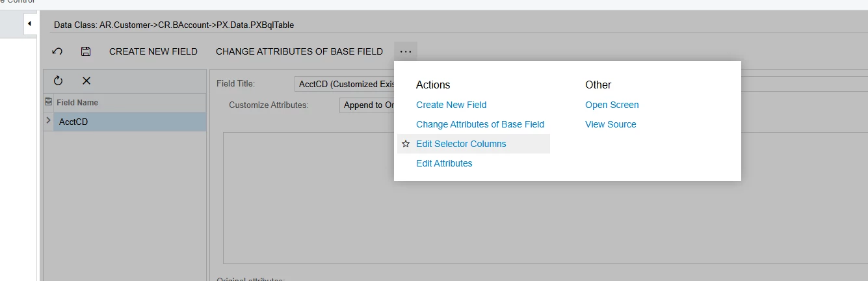Click the grid icon beside Field Name header

click(48, 102)
